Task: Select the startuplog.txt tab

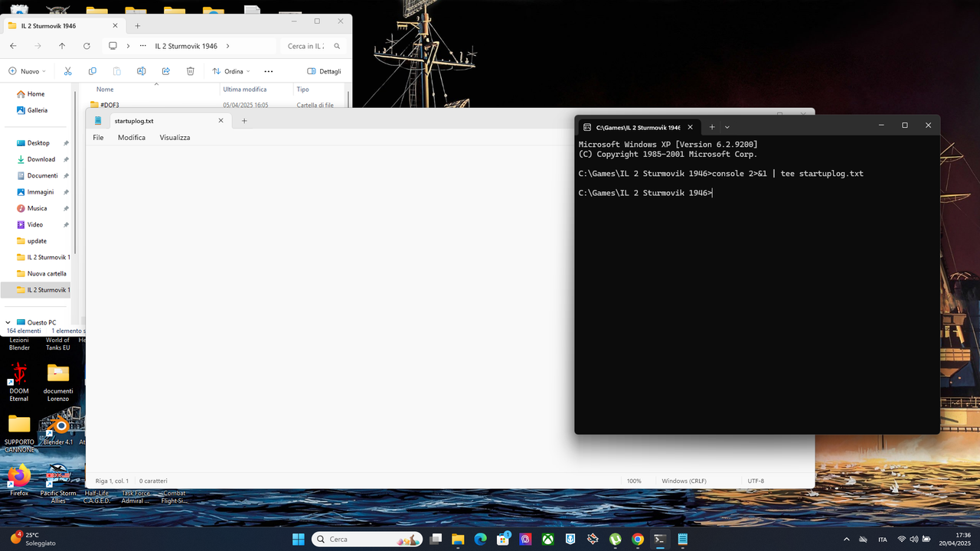Action: click(x=134, y=120)
